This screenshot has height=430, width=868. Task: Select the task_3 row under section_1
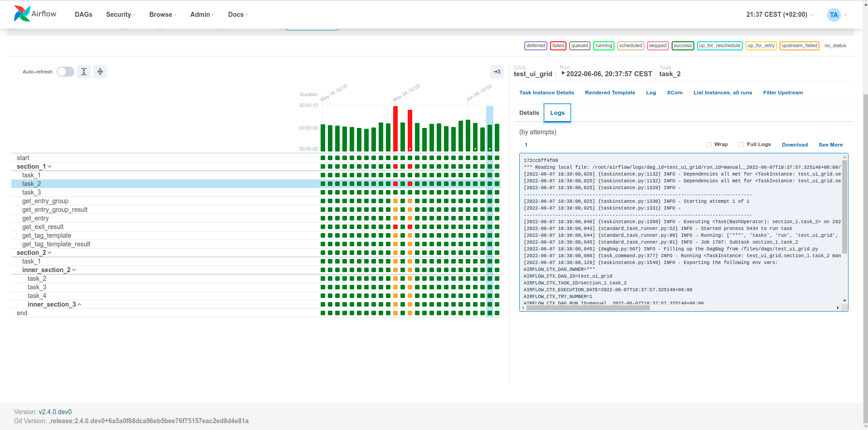(x=256, y=192)
